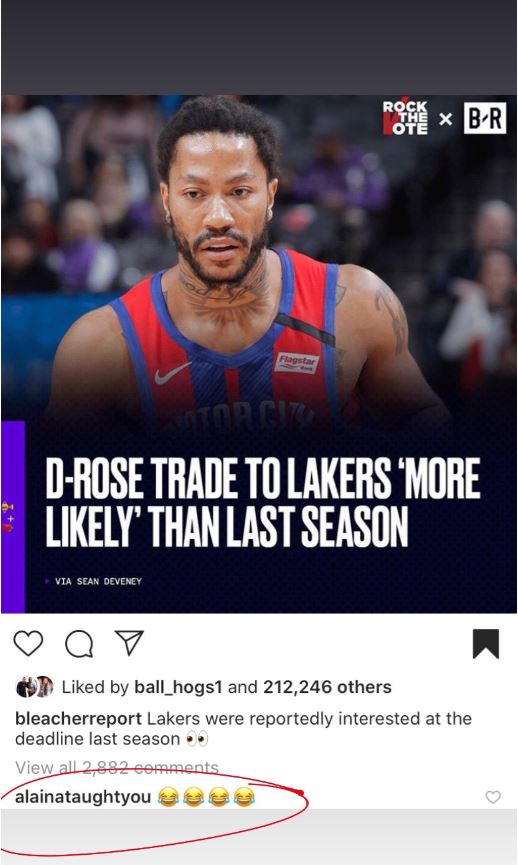Tap the D-Rose headline text
The width and height of the screenshot is (518, 865).
coord(263,501)
